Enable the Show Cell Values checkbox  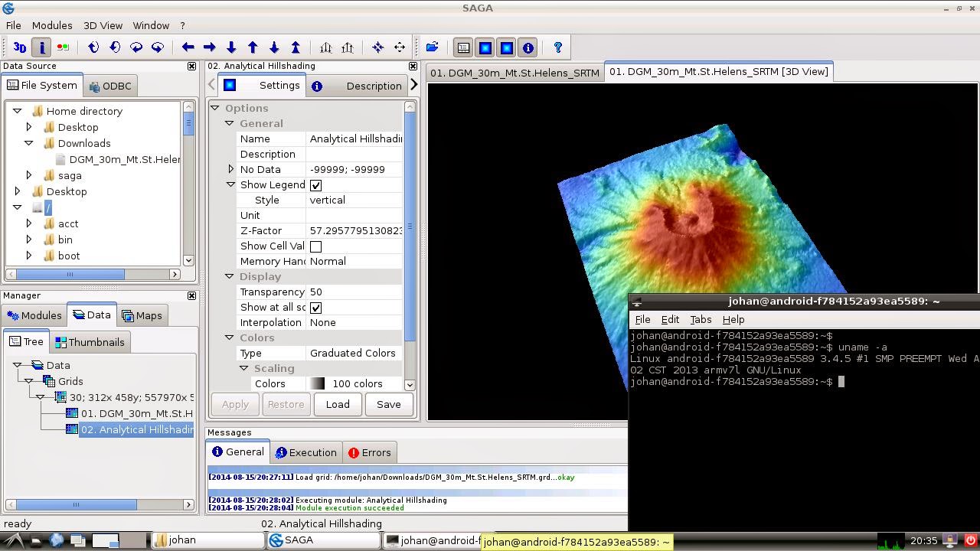pyautogui.click(x=315, y=246)
